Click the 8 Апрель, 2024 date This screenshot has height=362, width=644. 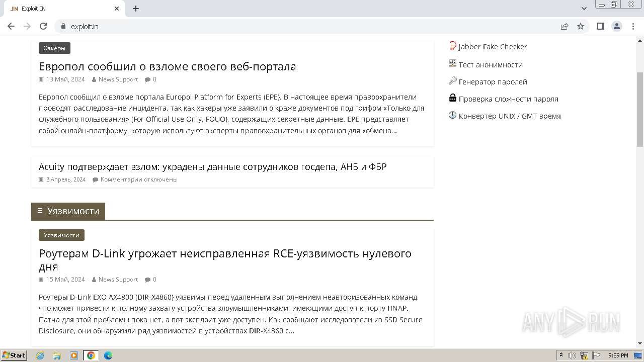click(66, 179)
